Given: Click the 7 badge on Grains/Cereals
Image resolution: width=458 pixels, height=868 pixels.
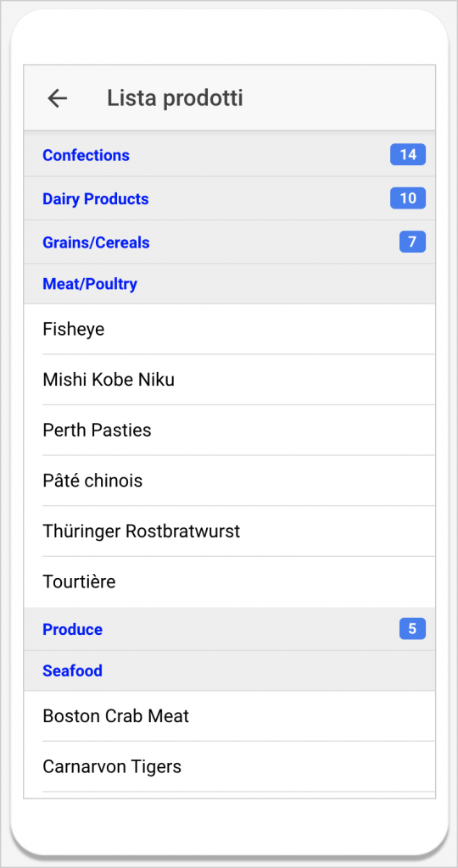Looking at the screenshot, I should click(412, 242).
